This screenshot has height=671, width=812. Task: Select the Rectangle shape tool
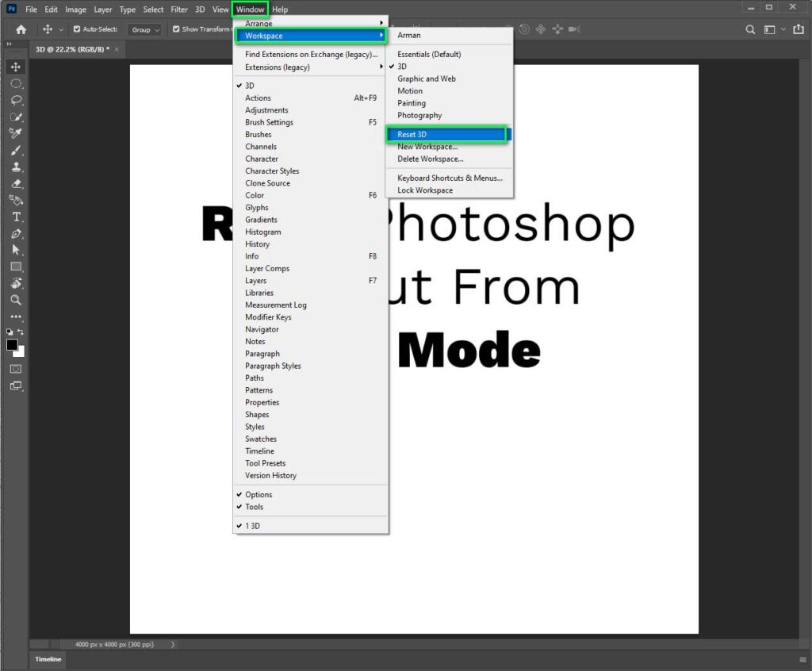pos(16,266)
